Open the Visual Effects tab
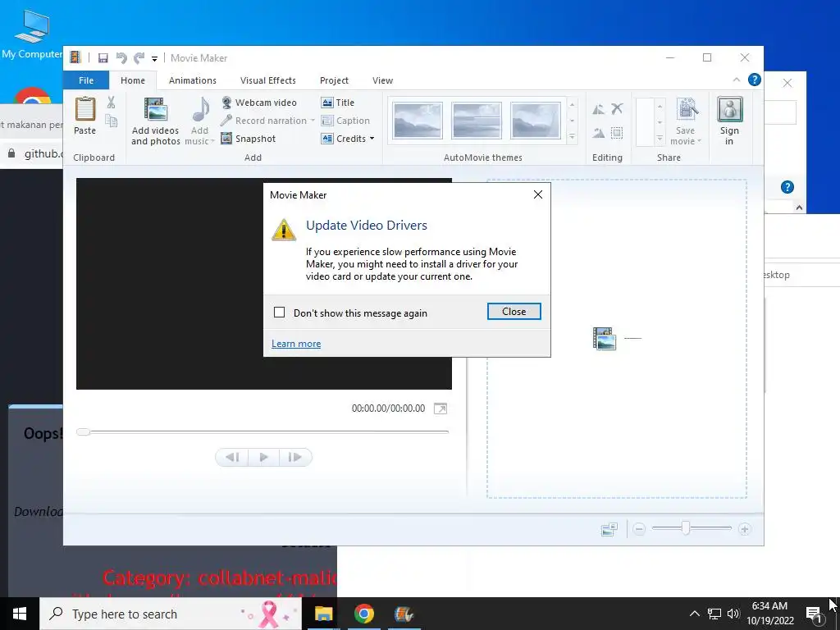This screenshot has height=630, width=840. point(268,80)
